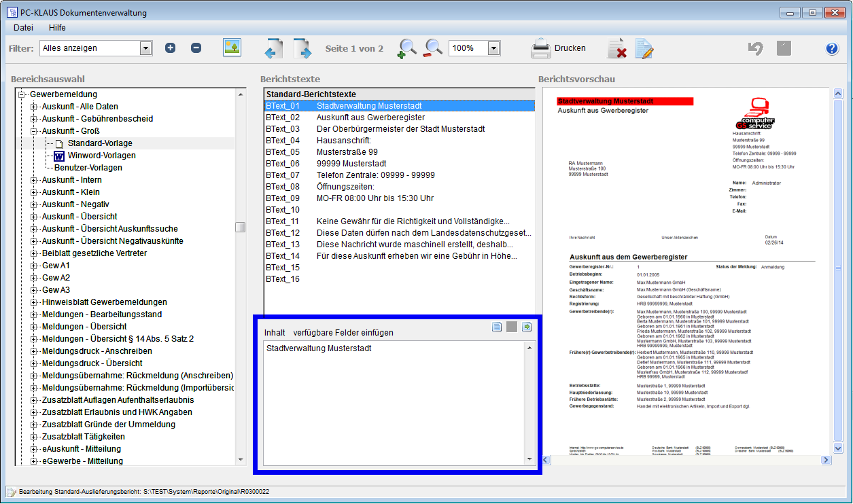853x504 pixels.
Task: Open the Hilfe menu
Action: [x=57, y=28]
